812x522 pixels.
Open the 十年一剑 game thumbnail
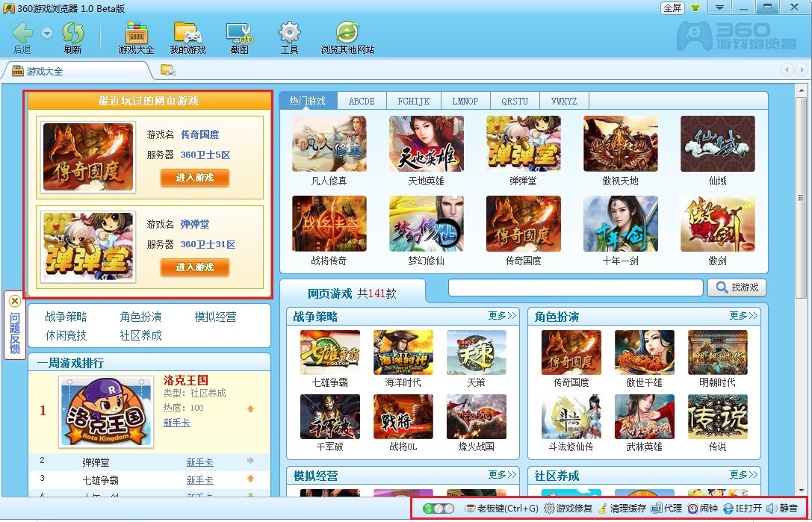coord(621,223)
